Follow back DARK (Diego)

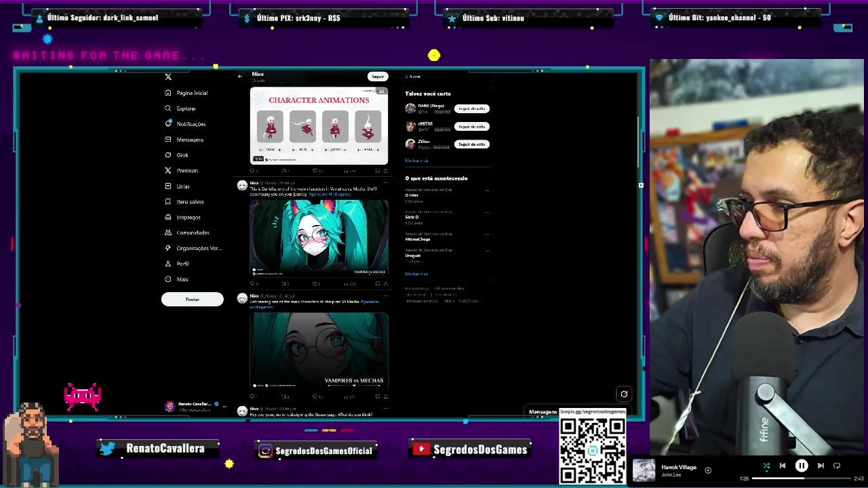pyautogui.click(x=471, y=108)
